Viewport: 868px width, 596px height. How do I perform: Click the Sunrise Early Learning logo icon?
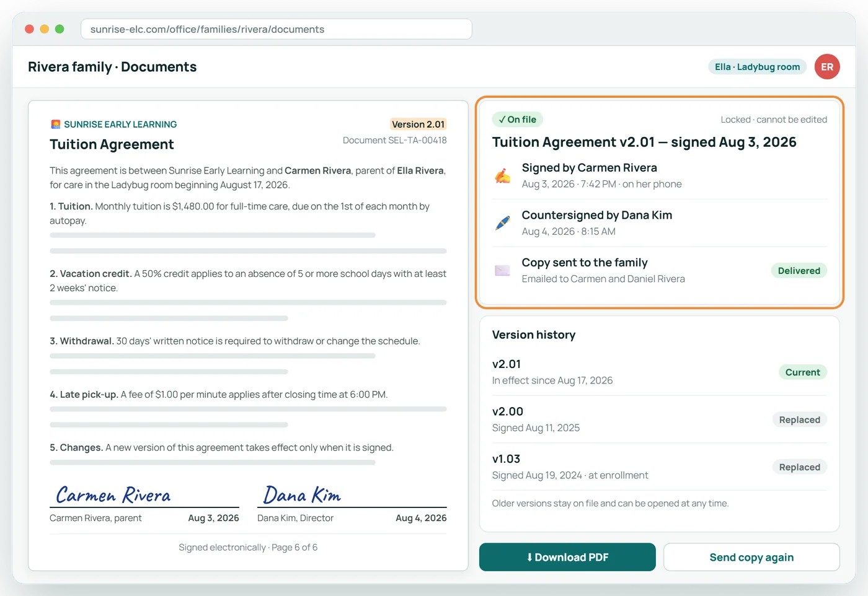click(56, 125)
